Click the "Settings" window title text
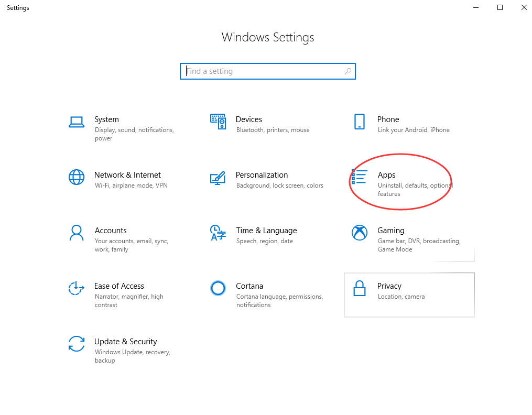 point(18,8)
